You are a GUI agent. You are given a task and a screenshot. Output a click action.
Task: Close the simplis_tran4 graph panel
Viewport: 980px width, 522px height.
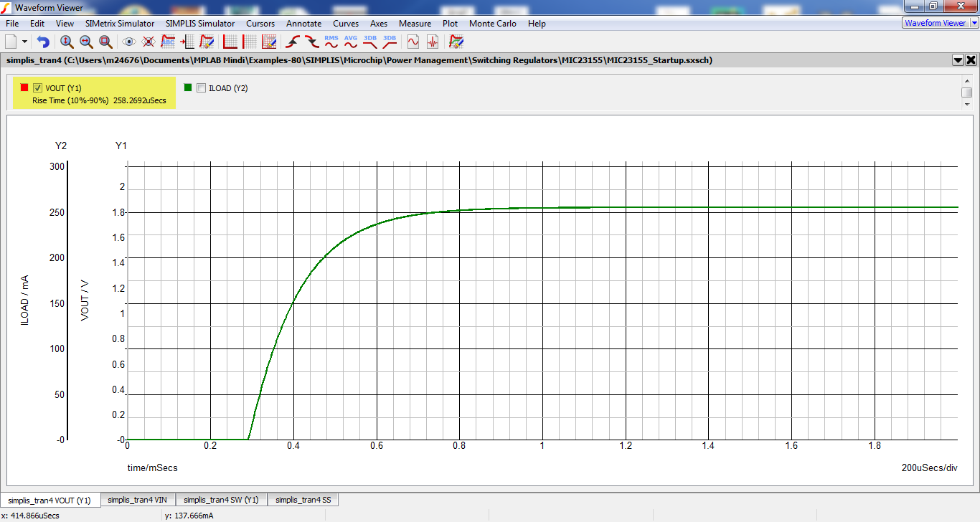971,60
